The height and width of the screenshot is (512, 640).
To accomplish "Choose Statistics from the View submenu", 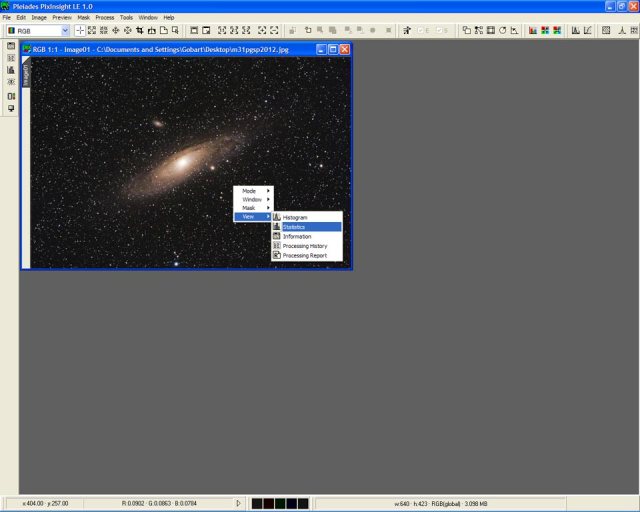I will (x=306, y=227).
